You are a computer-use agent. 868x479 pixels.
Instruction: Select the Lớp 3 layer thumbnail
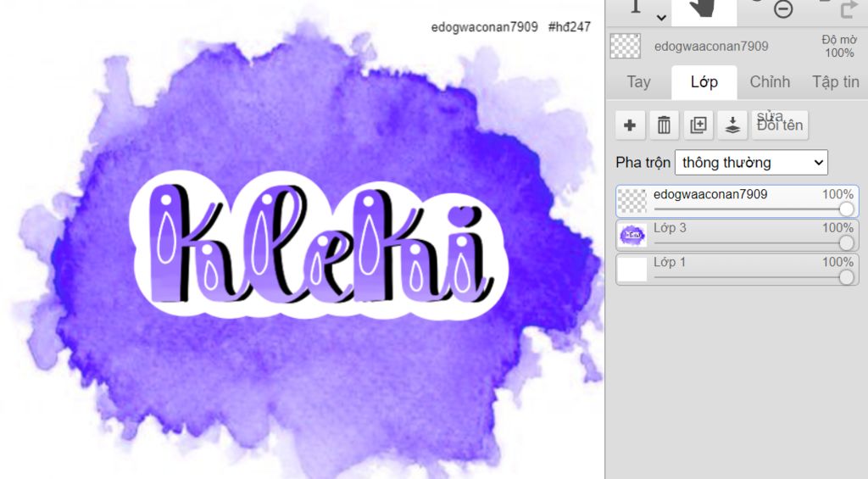click(632, 236)
